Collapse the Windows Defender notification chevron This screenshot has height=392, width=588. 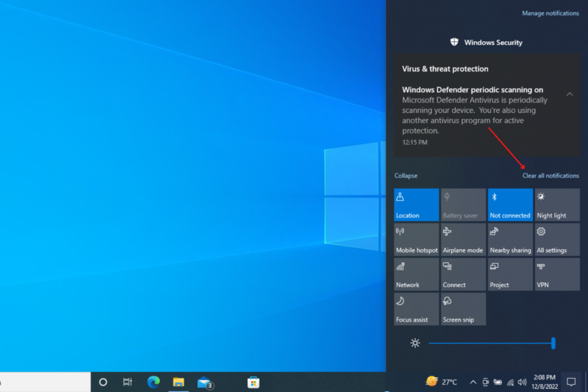[x=569, y=94]
